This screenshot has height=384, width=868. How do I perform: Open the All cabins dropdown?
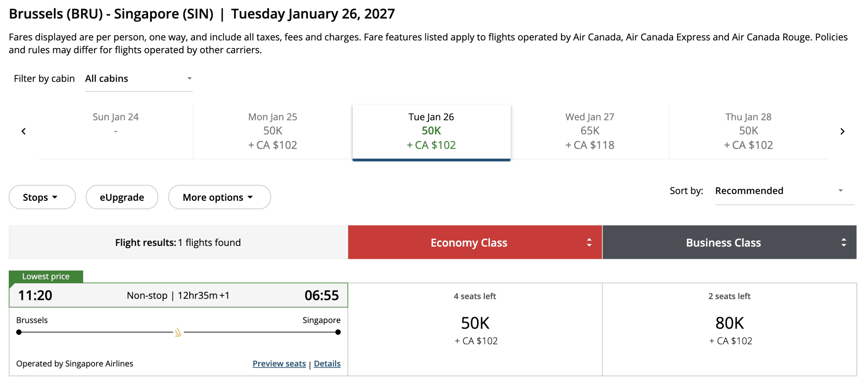(138, 79)
